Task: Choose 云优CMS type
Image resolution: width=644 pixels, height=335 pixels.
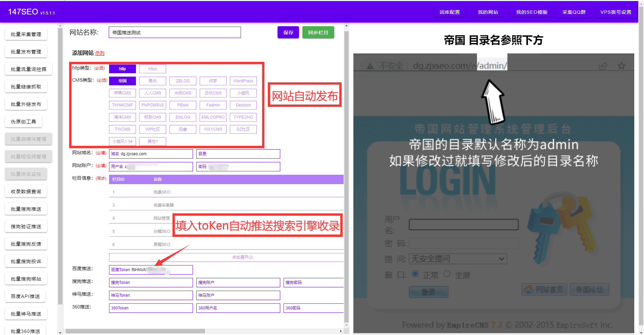Action: (x=213, y=93)
